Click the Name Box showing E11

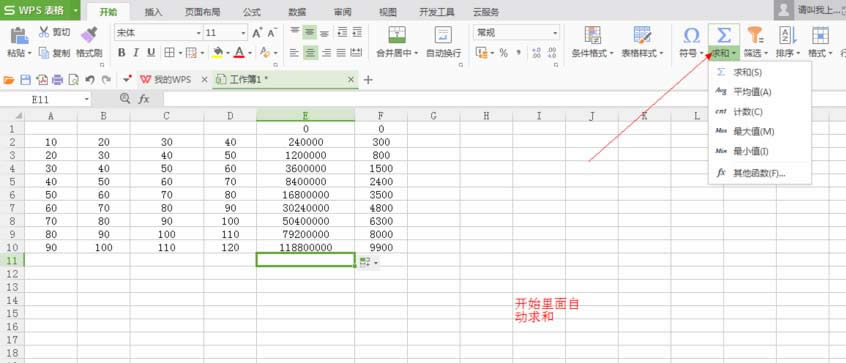45,99
